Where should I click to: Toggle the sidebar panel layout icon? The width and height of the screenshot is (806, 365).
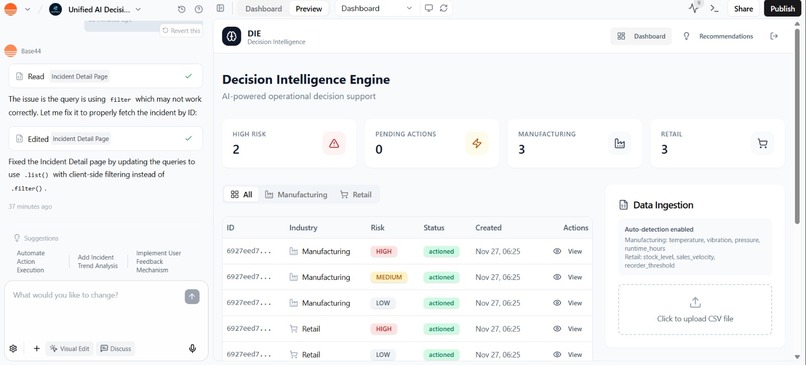point(221,8)
